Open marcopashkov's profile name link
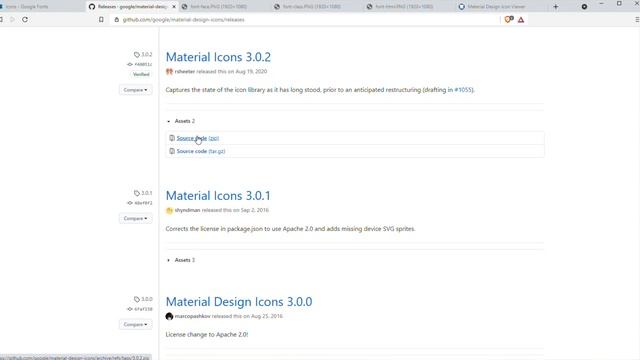 click(x=193, y=316)
